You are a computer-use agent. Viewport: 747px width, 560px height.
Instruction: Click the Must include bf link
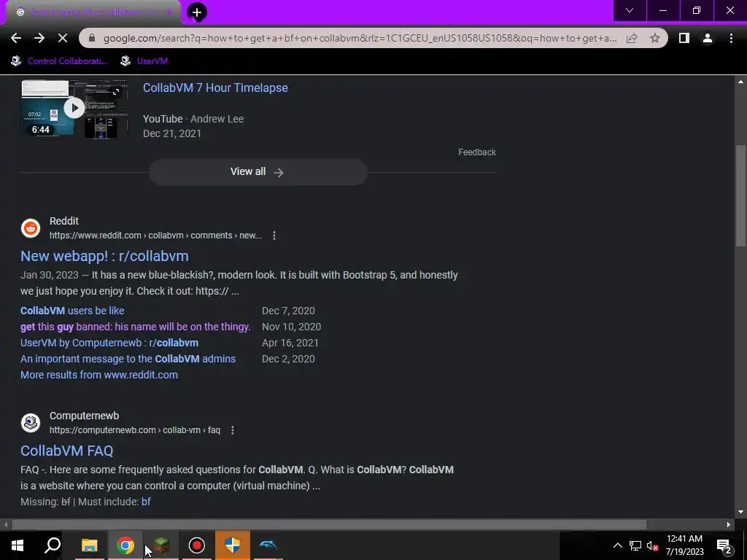[146, 502]
